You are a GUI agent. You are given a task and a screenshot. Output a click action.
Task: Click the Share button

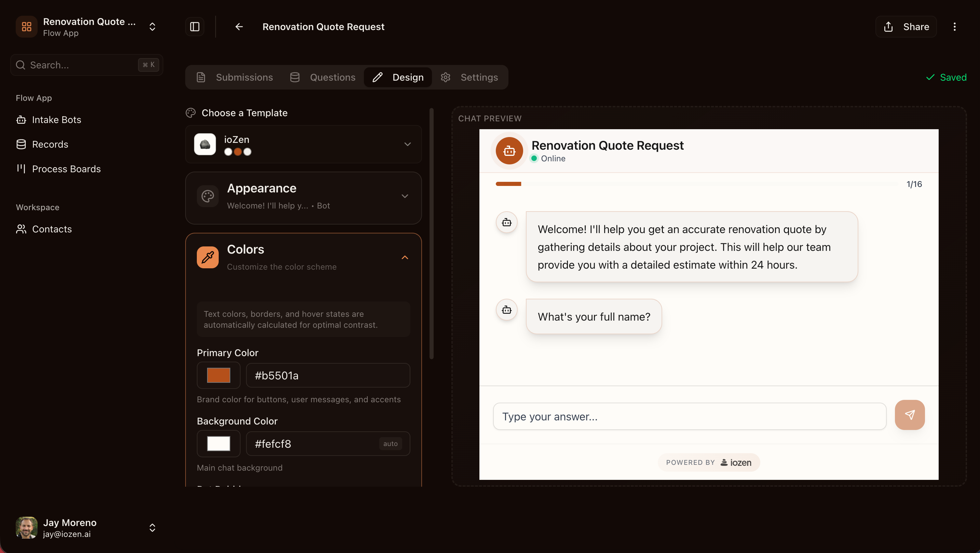point(906,27)
